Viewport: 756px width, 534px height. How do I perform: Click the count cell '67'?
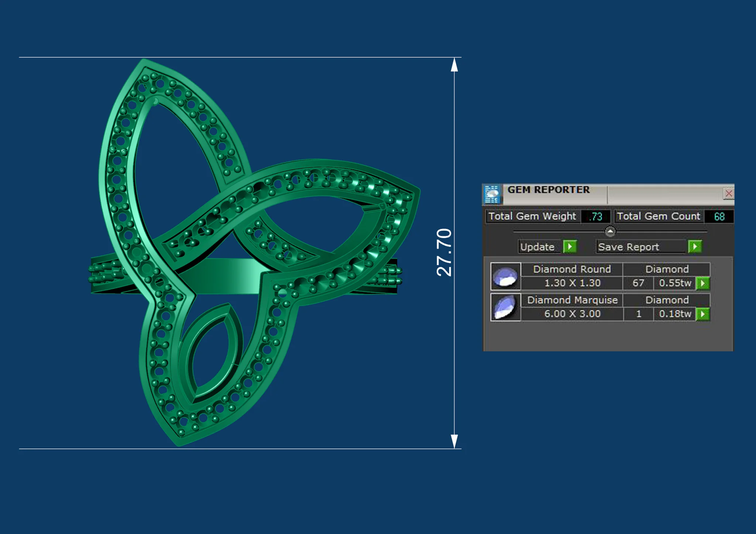pos(638,283)
